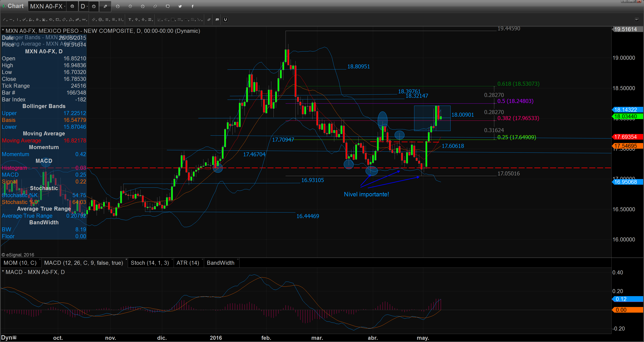The width and height of the screenshot is (644, 342).
Task: Select the down arrow marker tool
Action: 143,20
